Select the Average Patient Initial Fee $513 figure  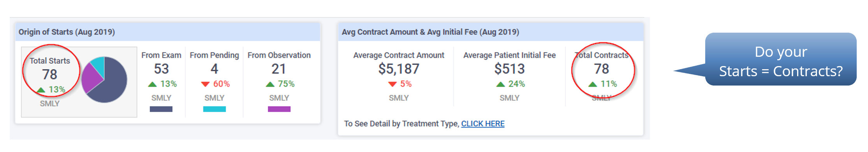click(x=509, y=69)
